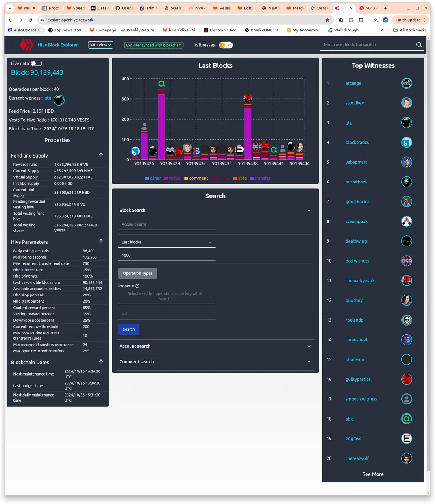
Task: Open themarkymark witness avatar
Action: (406, 280)
